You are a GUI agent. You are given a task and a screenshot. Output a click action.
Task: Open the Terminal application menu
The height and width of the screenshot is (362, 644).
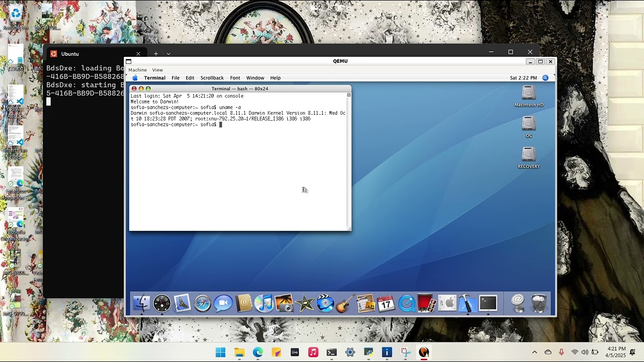click(x=154, y=78)
